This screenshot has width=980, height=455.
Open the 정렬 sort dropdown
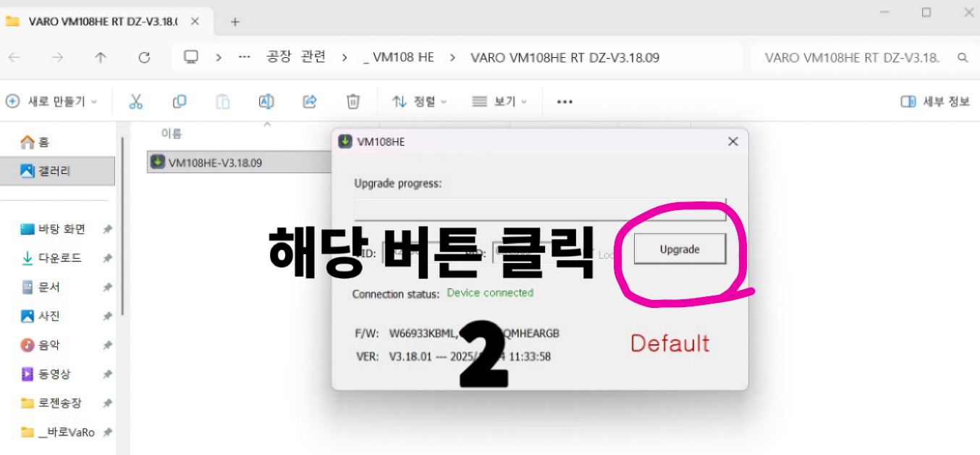point(420,101)
